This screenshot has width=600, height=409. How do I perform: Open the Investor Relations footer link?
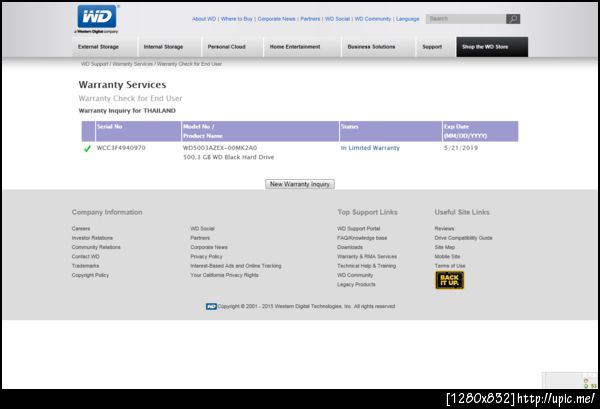pyautogui.click(x=92, y=238)
